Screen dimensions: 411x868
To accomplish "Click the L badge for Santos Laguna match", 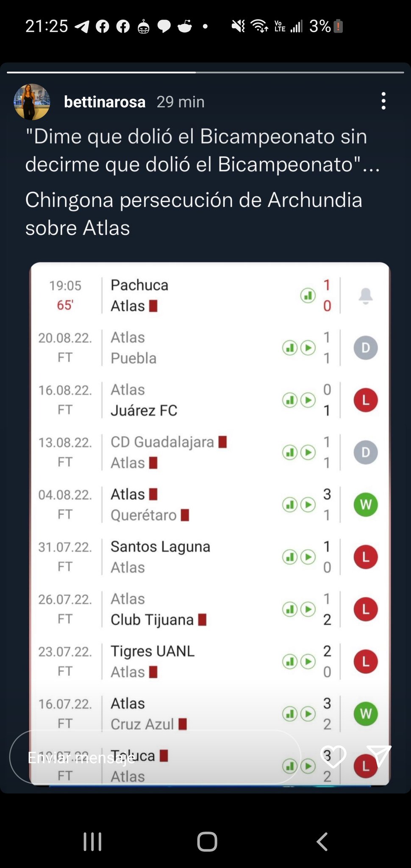I will (366, 557).
